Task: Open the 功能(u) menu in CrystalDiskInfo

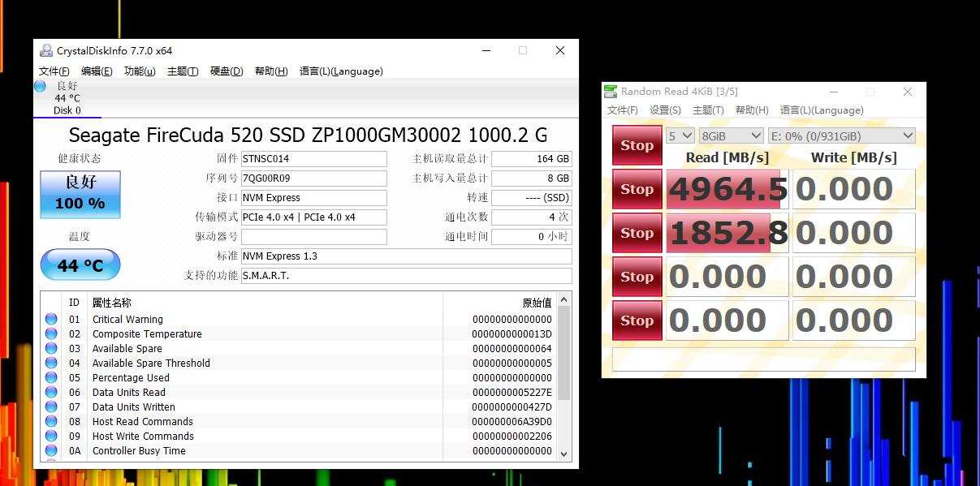Action: [x=140, y=71]
